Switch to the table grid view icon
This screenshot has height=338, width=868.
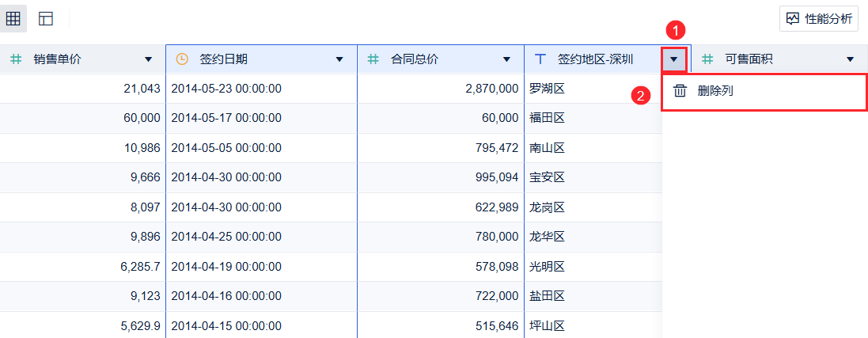point(13,18)
